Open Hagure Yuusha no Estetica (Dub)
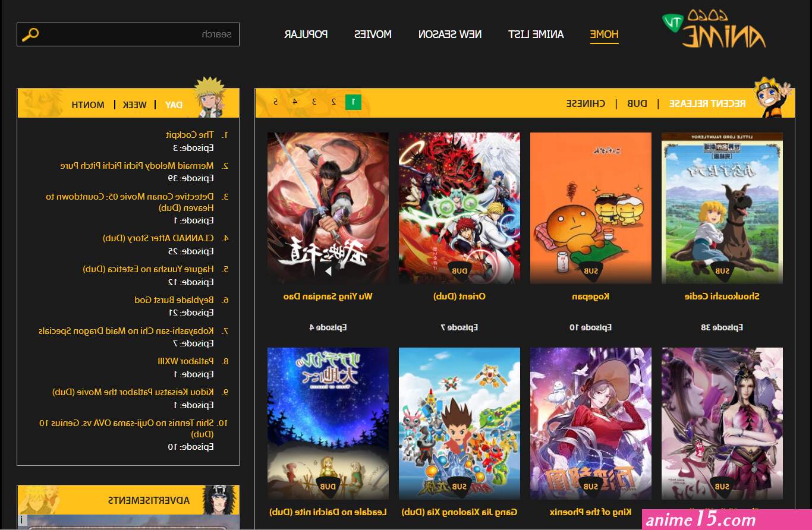Viewport: 812px width, 530px height. tap(148, 269)
